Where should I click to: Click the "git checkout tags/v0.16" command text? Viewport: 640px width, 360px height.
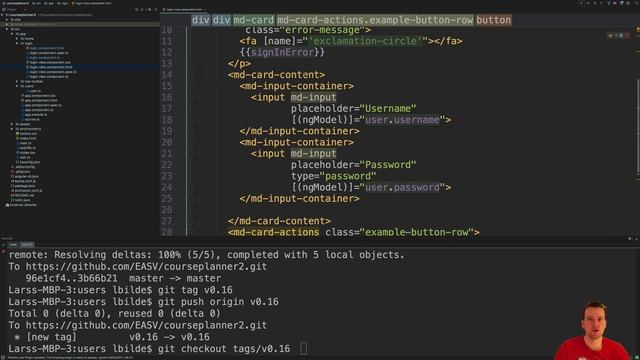(x=224, y=349)
